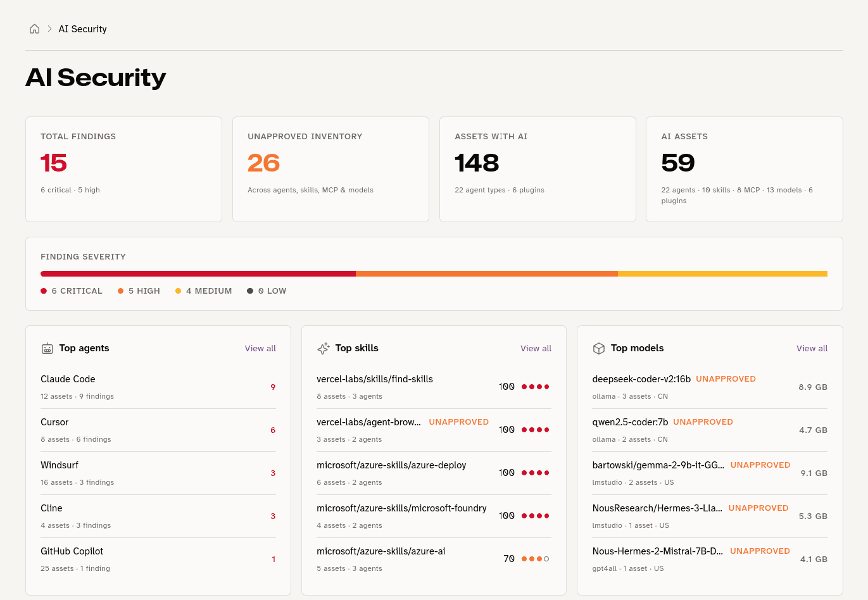Screen dimensions: 868x600
Task: Click the 15 total findings number
Action: pyautogui.click(x=54, y=163)
